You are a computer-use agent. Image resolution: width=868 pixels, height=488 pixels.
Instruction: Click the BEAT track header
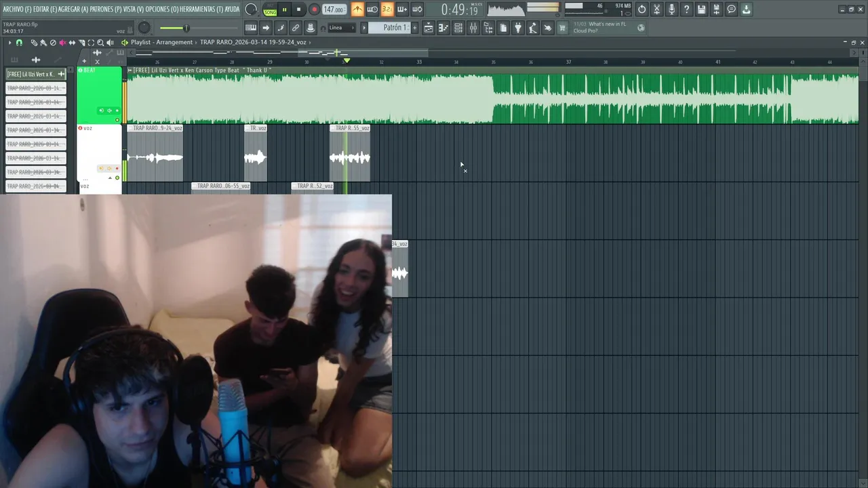(x=99, y=95)
